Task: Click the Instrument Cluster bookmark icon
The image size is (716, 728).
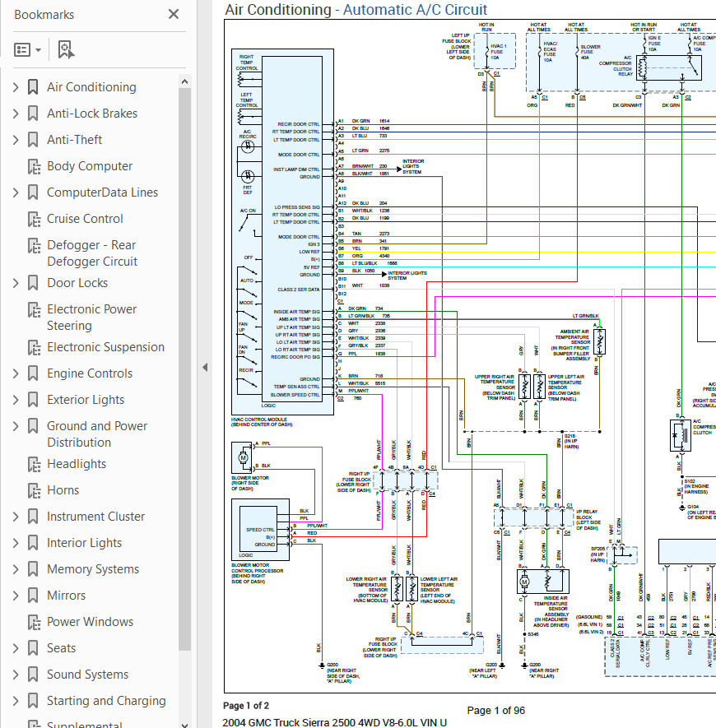Action: [33, 517]
